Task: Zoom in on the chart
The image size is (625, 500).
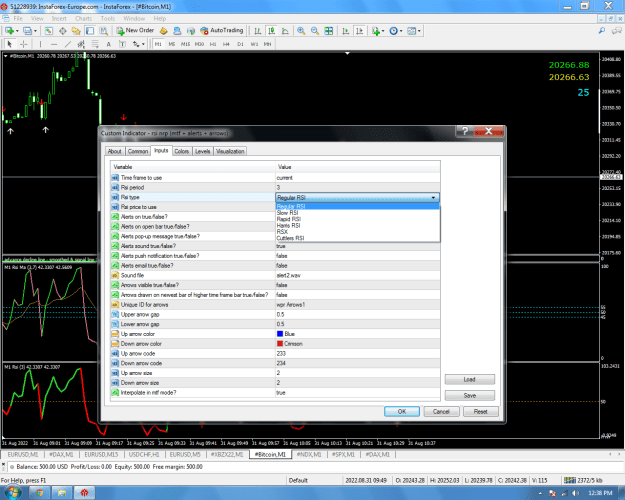Action: (301, 31)
